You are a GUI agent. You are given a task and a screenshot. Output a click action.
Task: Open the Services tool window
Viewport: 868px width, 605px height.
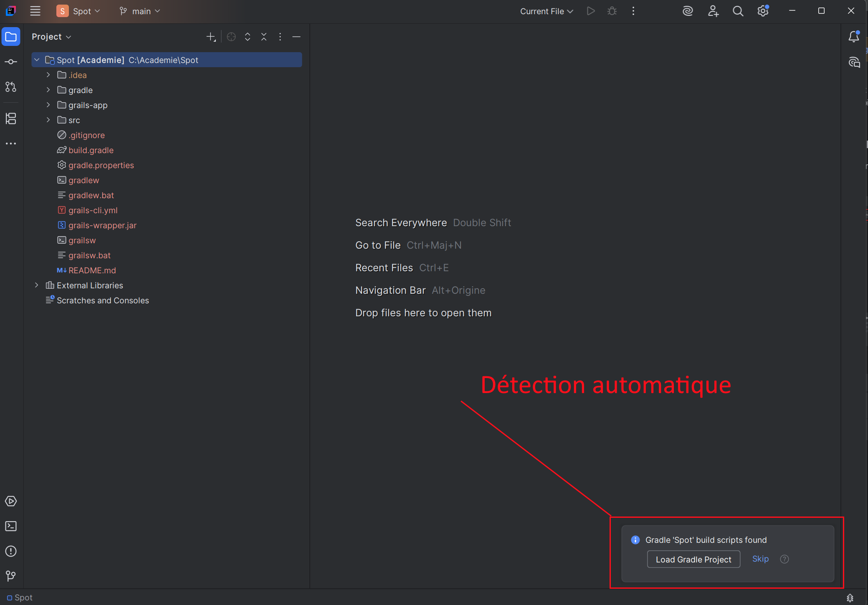pos(11,501)
